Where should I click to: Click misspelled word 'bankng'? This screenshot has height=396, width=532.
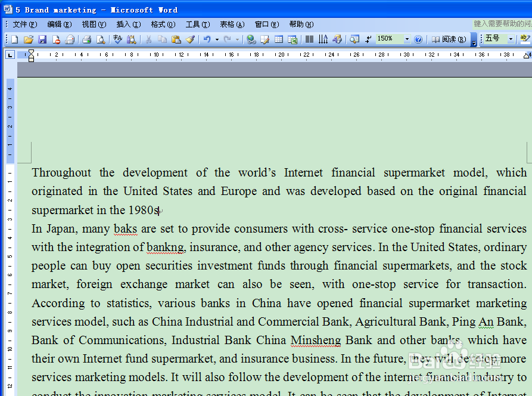[166, 247]
